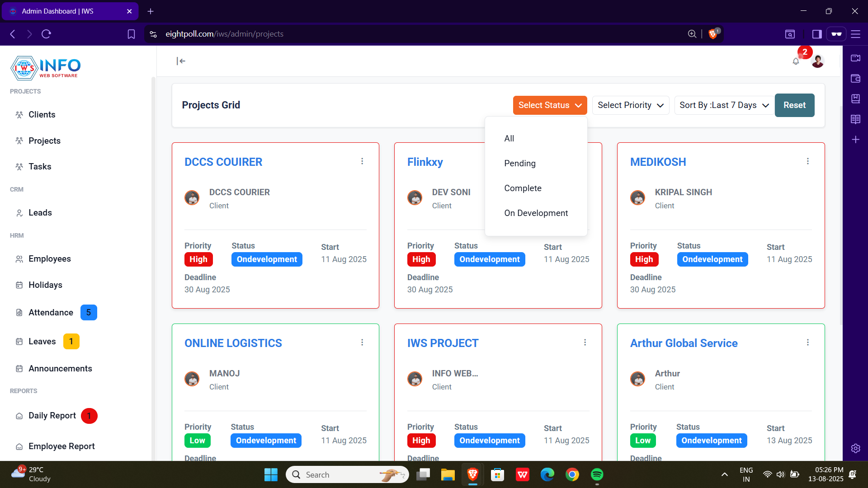Viewport: 868px width, 488px height.
Task: Expand the Select Priority dropdown
Action: tap(630, 105)
